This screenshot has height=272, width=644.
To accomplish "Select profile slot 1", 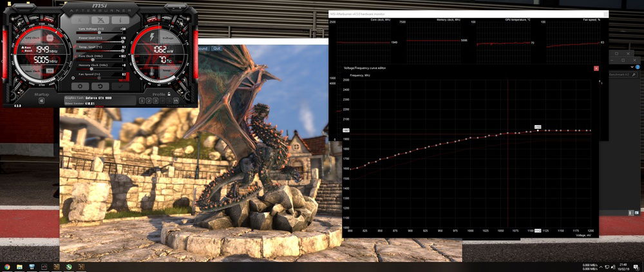I will (x=142, y=101).
